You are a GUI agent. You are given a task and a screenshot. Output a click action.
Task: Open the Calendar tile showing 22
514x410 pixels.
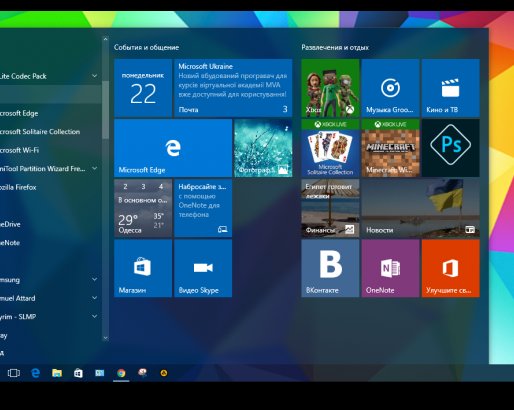click(x=143, y=88)
